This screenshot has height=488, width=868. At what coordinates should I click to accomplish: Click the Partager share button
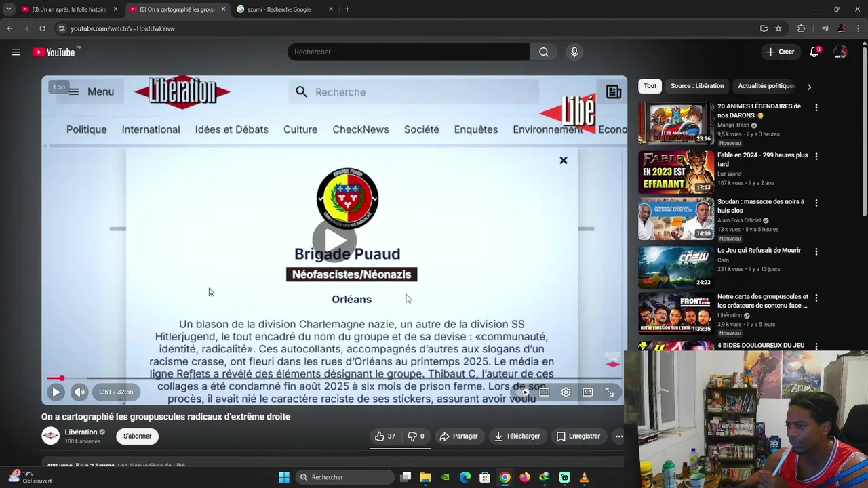(458, 436)
